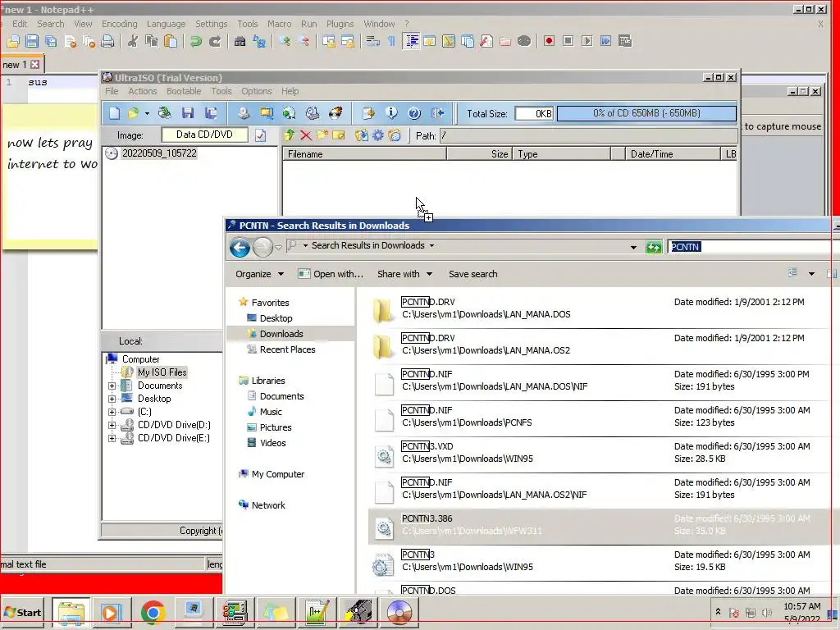Toggle Notepad++ indent guide icon

[411, 41]
